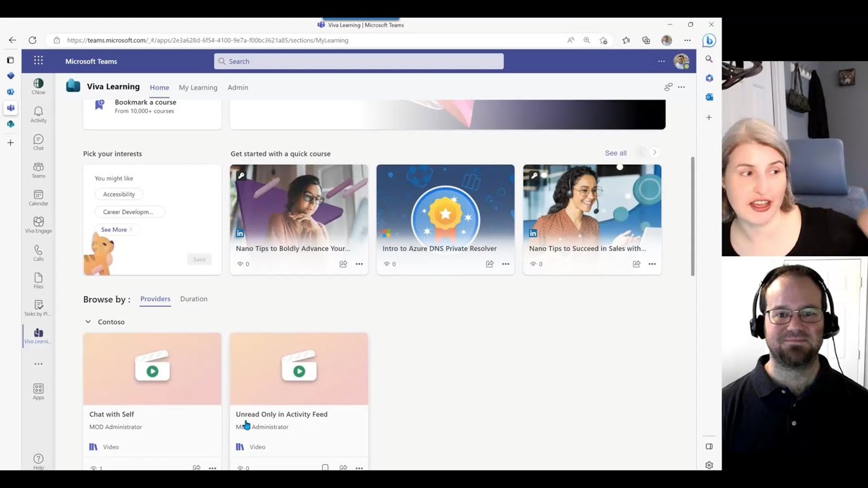868x488 pixels.
Task: Browse by Providers tab
Action: click(x=155, y=299)
